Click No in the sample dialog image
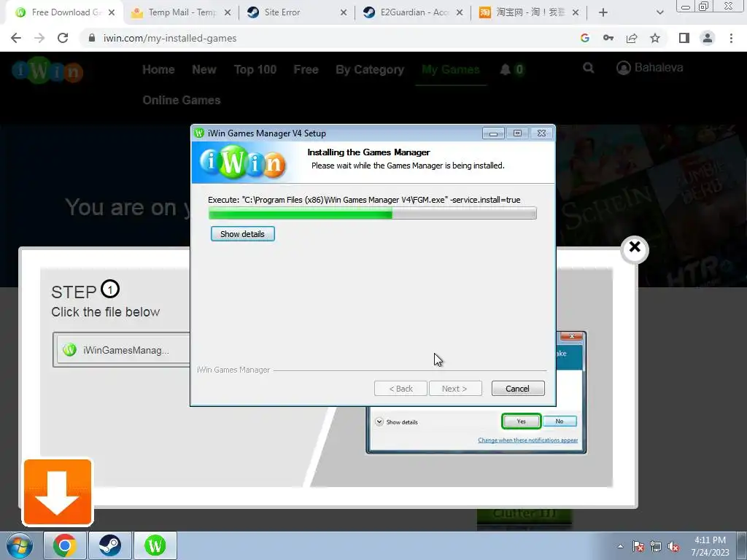 click(x=560, y=421)
